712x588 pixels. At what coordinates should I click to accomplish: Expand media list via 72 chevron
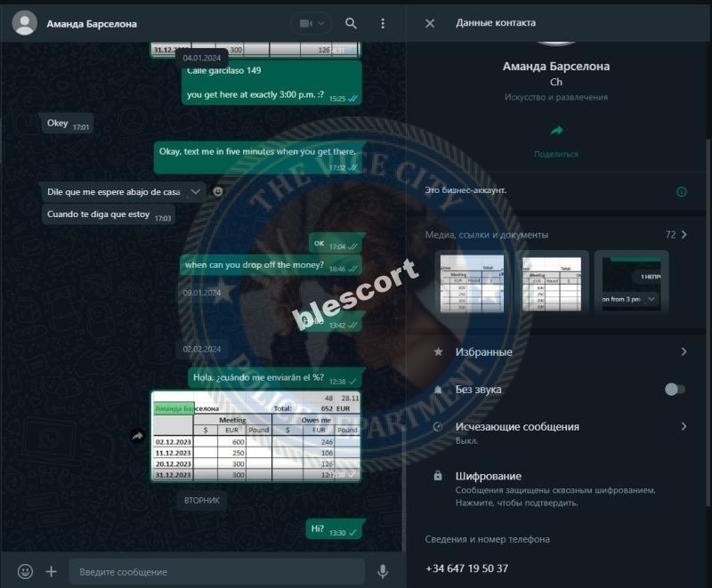pyautogui.click(x=684, y=235)
